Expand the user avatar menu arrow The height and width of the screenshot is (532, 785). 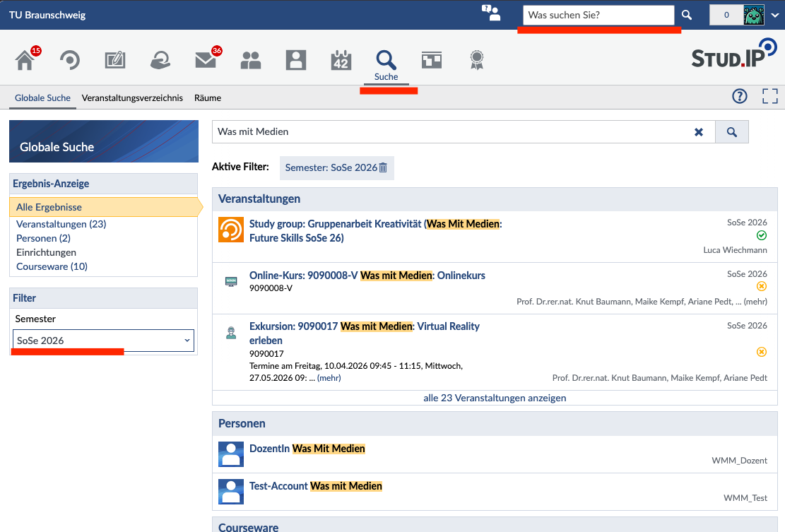pos(775,15)
